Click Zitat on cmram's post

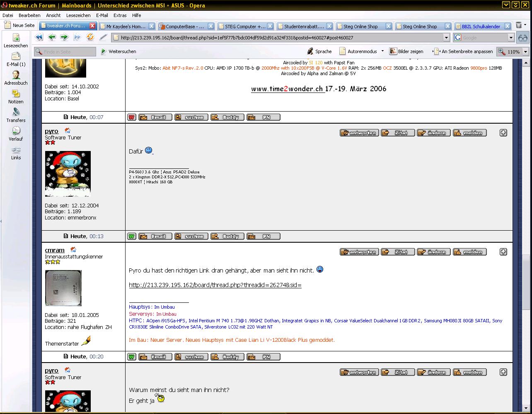pyautogui.click(x=398, y=252)
